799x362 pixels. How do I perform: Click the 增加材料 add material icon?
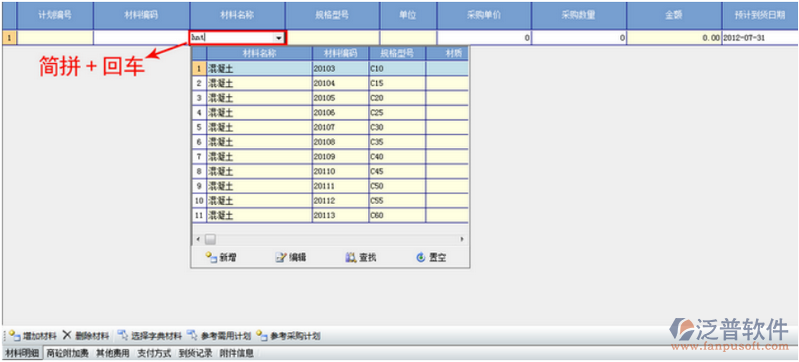click(14, 335)
